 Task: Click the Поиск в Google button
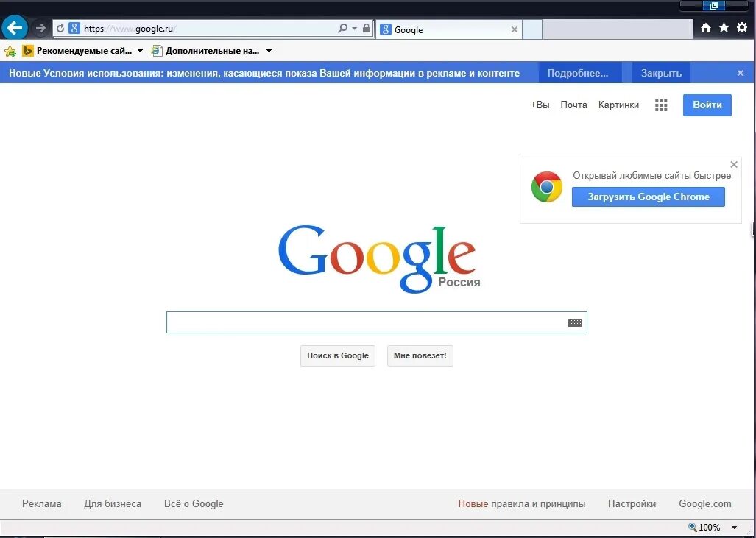pyautogui.click(x=337, y=355)
